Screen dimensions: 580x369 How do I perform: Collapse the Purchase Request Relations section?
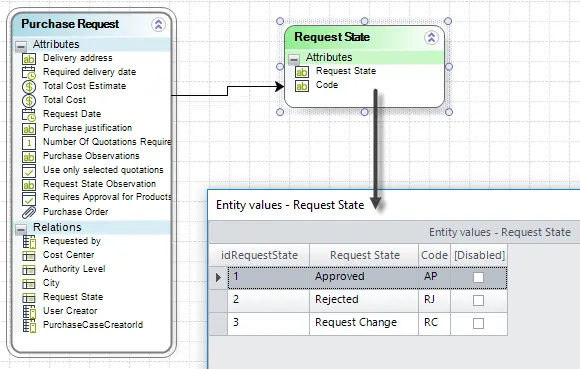pos(21,229)
